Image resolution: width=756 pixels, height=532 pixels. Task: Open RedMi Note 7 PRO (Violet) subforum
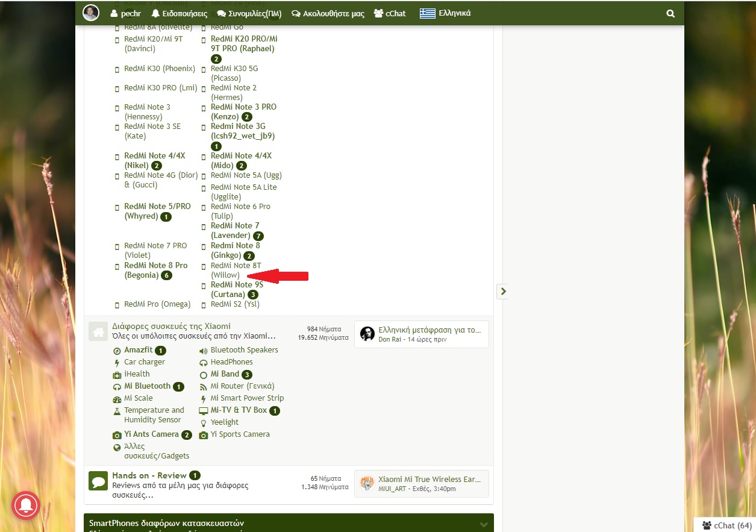pos(155,250)
